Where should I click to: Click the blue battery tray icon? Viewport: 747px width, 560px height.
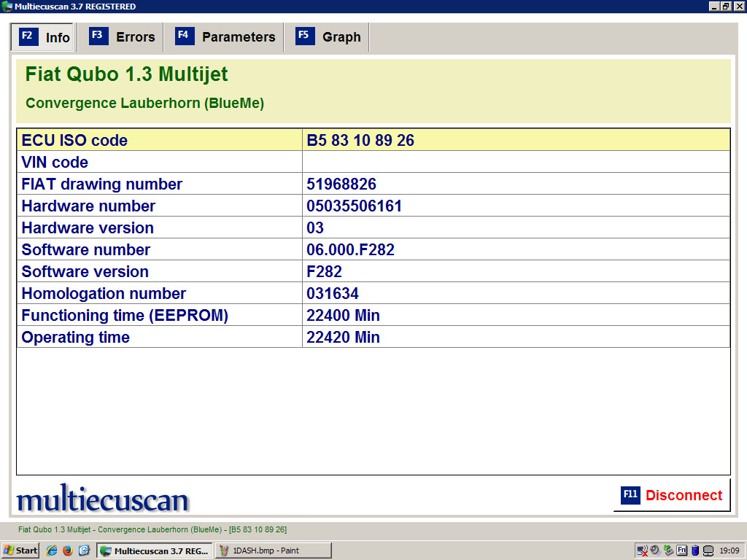coord(695,551)
